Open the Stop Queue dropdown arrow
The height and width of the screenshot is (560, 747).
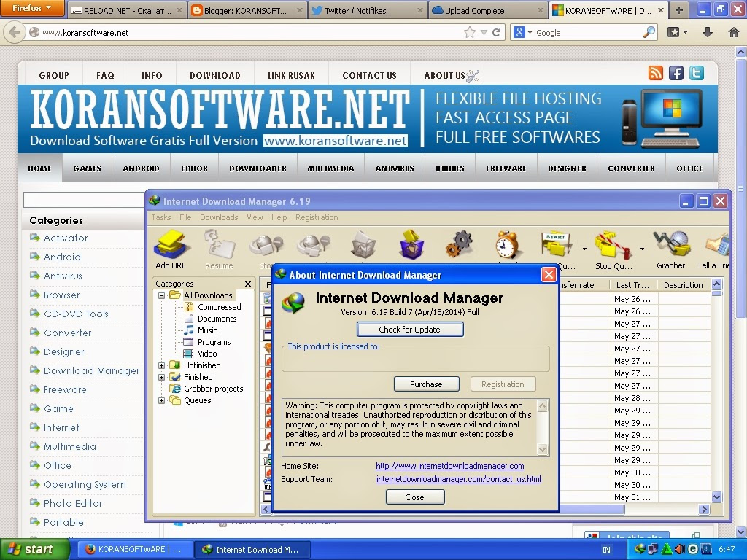point(642,249)
